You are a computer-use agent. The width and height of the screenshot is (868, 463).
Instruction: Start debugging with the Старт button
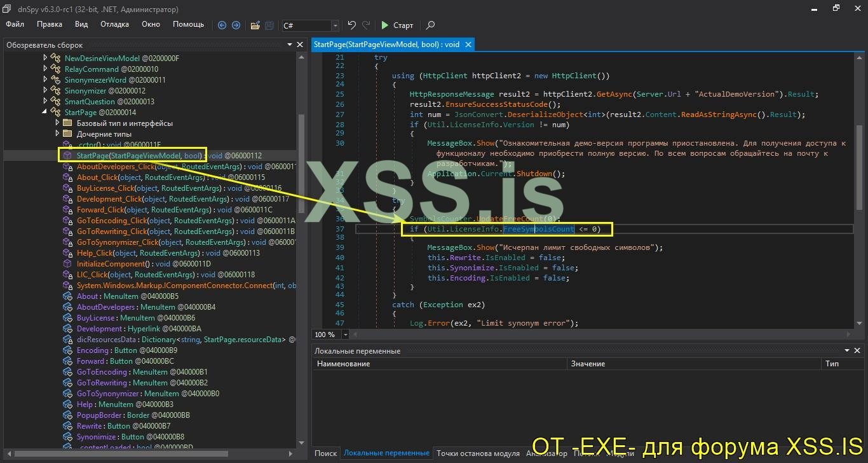(x=397, y=25)
